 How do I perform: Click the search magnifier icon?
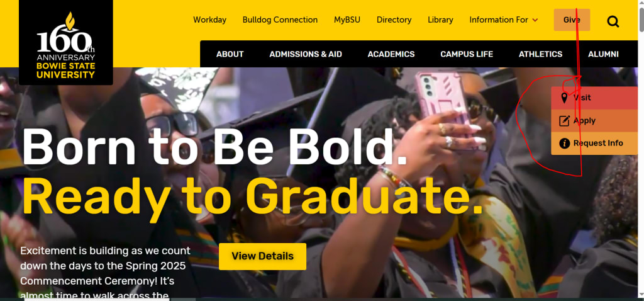point(613,21)
